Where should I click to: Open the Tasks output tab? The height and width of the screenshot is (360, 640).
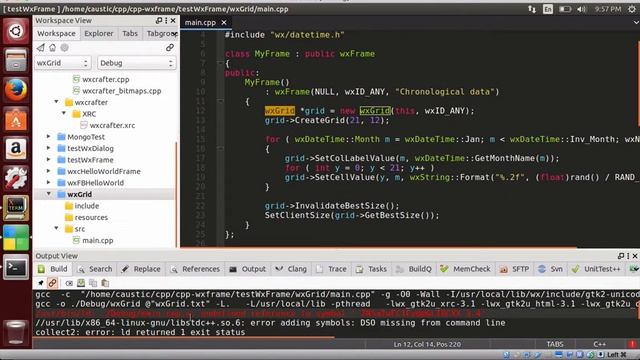pyautogui.click(x=371, y=269)
